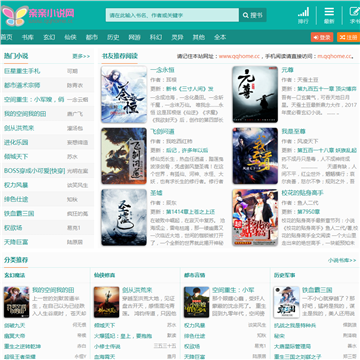Open the 我是至尊 title link

(293, 131)
